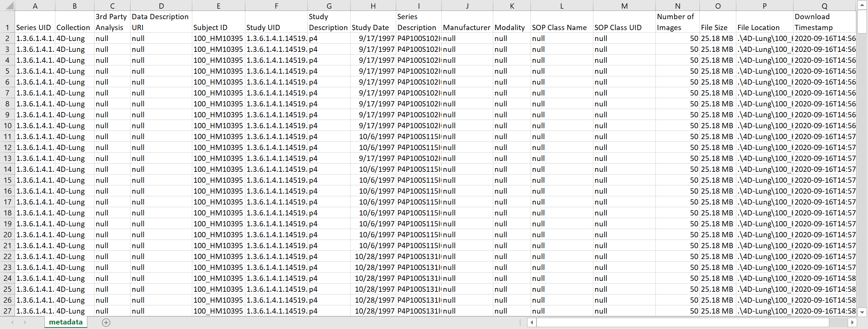Select the Manufacturer null cell in row 3
Viewport: 868px width, 329px height.
coord(467,49)
